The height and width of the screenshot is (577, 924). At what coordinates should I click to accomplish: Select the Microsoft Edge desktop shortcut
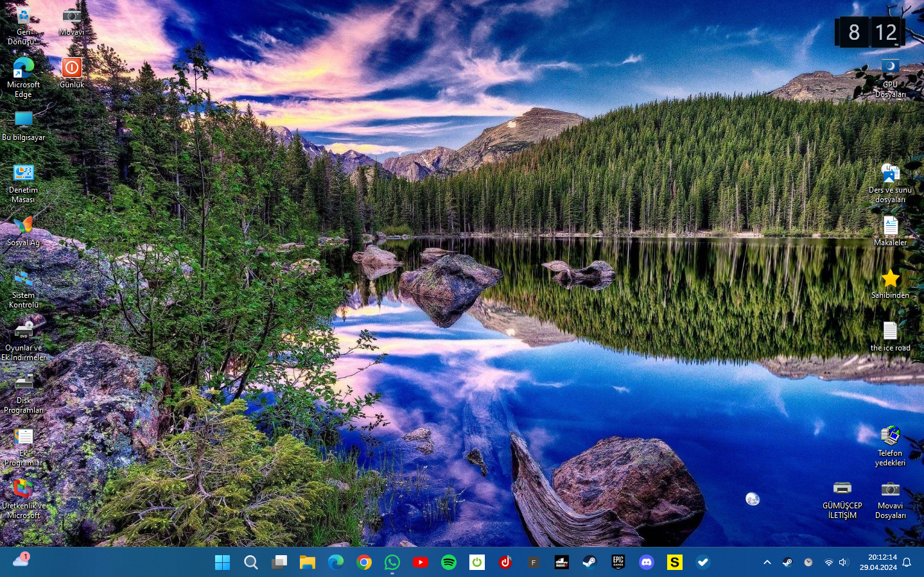[23, 77]
